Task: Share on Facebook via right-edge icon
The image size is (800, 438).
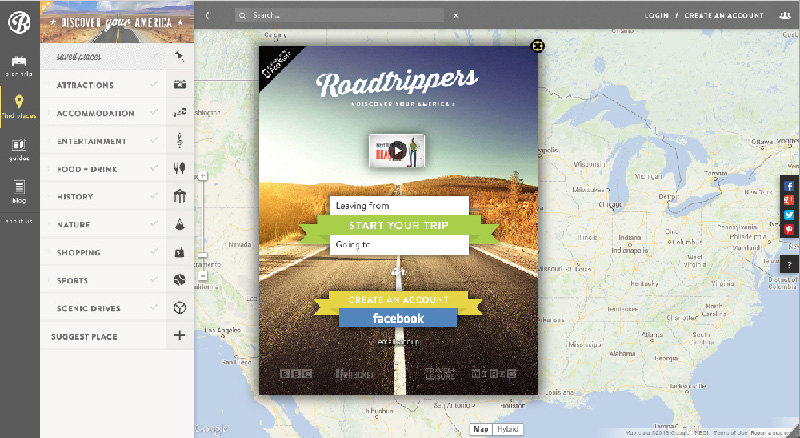Action: [789, 186]
